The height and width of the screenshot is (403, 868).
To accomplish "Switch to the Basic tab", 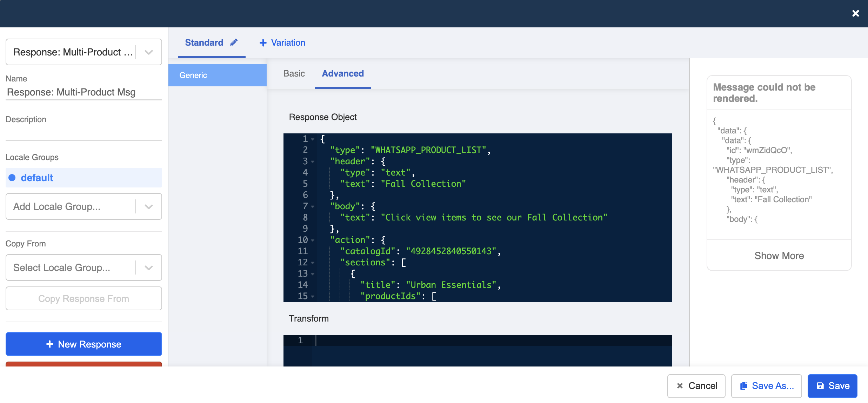I will click(294, 74).
